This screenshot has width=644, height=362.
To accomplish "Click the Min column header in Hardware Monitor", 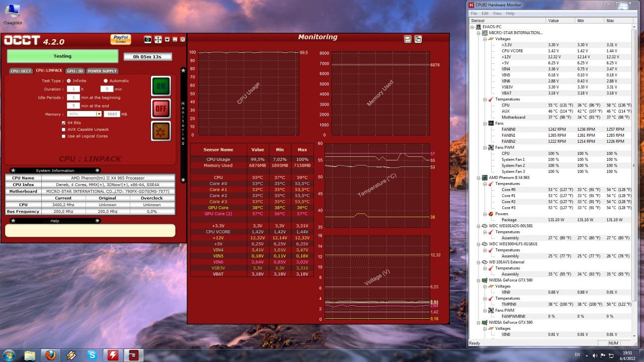I will (x=590, y=21).
